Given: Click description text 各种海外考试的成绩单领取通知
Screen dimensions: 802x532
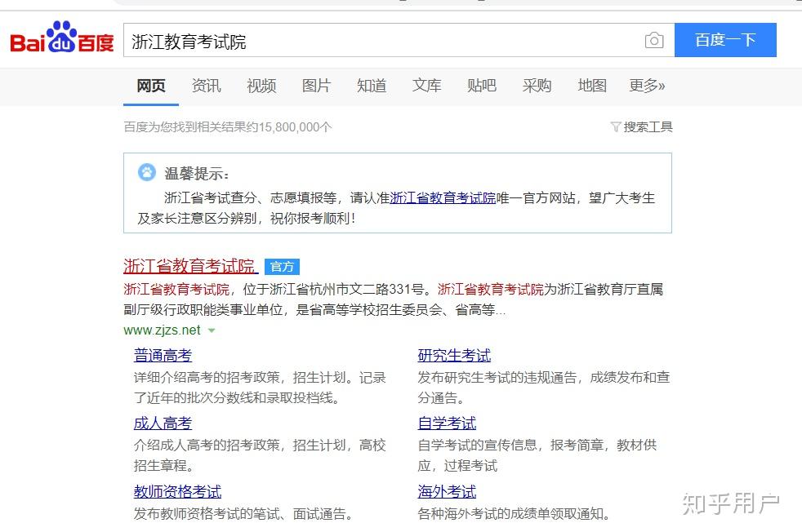Looking at the screenshot, I should point(514,513).
